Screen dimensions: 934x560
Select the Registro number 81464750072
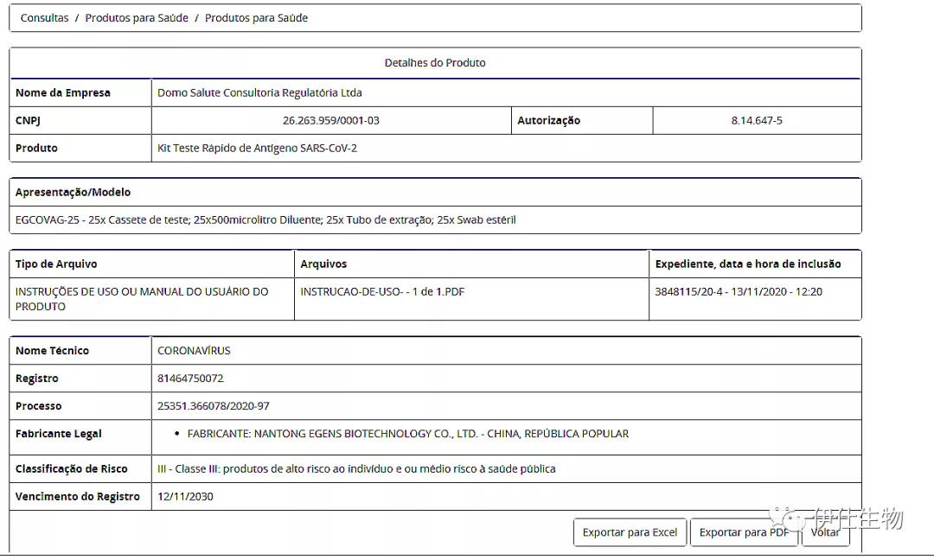pos(190,379)
